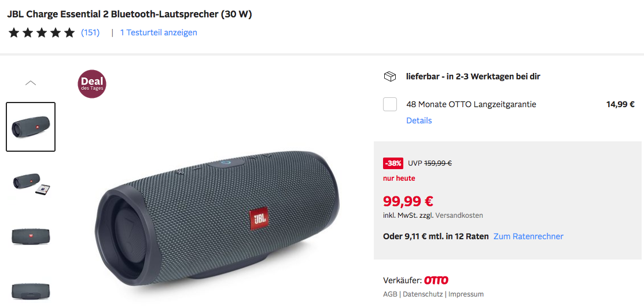Open the Datenschutz link
Image resolution: width=644 pixels, height=307 pixels.
[422, 294]
